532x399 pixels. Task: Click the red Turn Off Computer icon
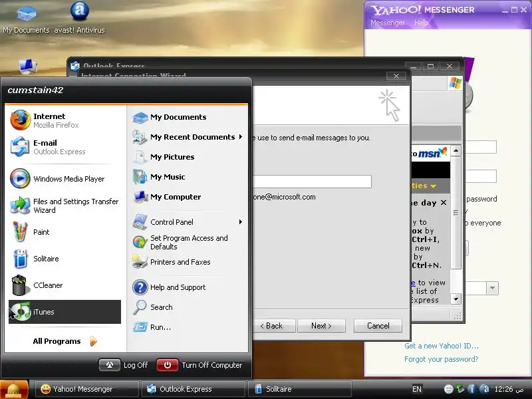tap(168, 365)
